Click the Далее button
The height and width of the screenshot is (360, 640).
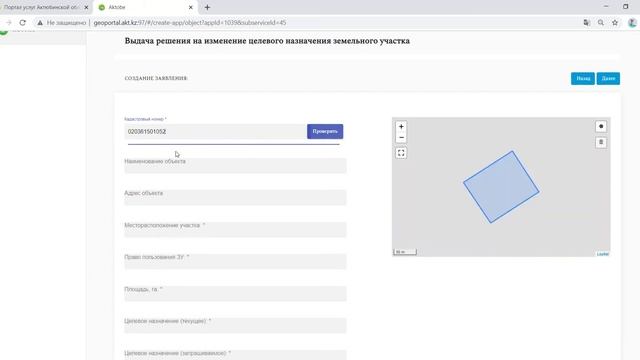(608, 78)
